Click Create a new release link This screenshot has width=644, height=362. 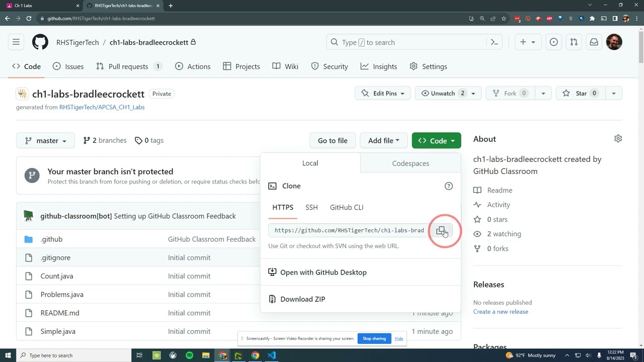[x=501, y=312]
